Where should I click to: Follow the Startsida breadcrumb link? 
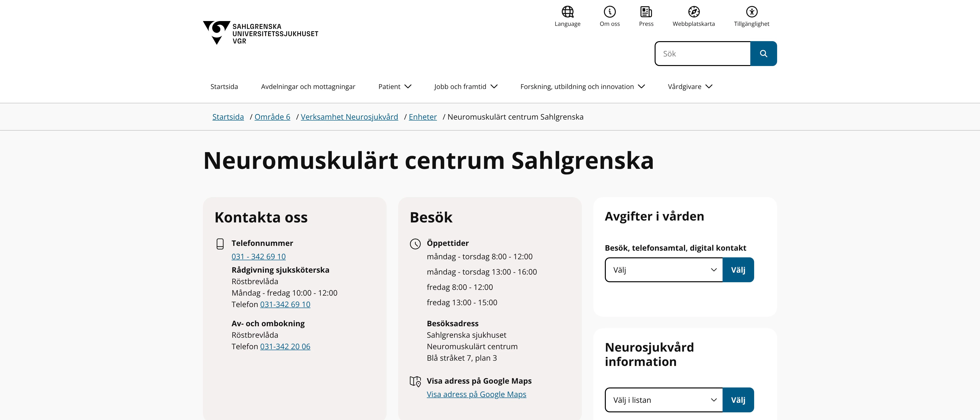coord(228,117)
